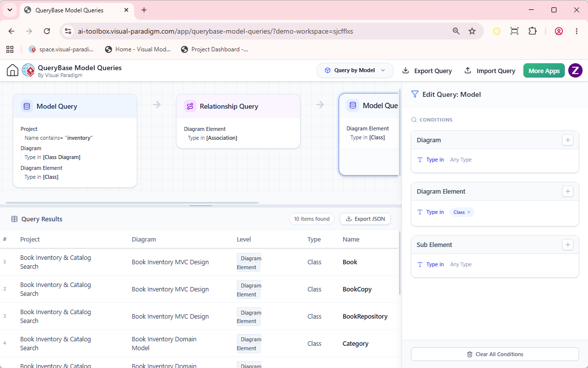Open the Chrome profile icon
Image resolution: width=588 pixels, height=368 pixels.
click(559, 31)
